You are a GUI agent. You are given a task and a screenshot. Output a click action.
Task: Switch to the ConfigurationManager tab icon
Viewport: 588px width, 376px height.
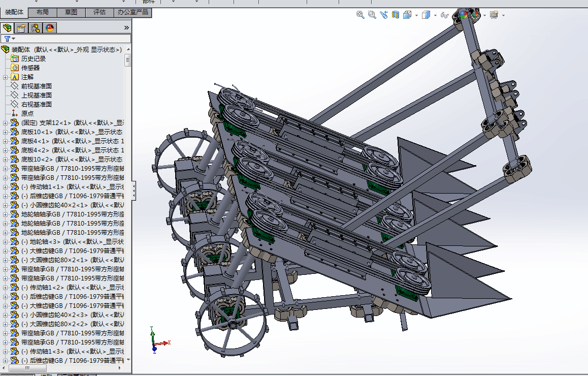36,28
